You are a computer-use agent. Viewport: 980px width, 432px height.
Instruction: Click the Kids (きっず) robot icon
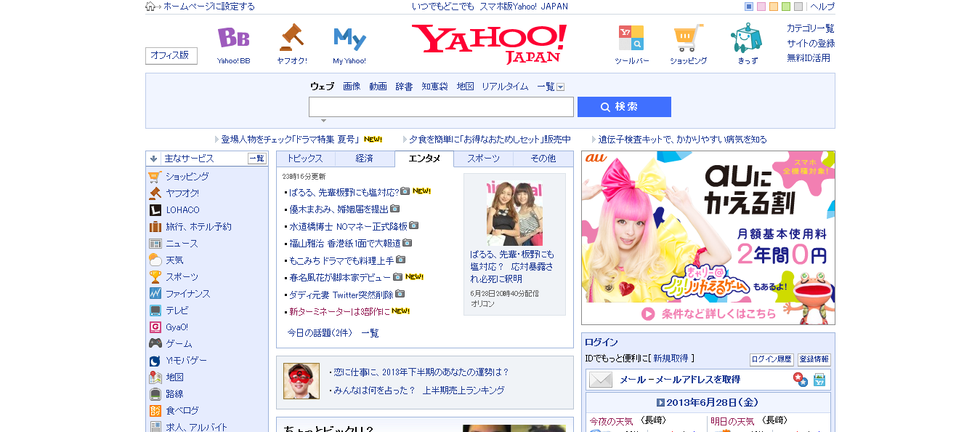pyautogui.click(x=746, y=38)
